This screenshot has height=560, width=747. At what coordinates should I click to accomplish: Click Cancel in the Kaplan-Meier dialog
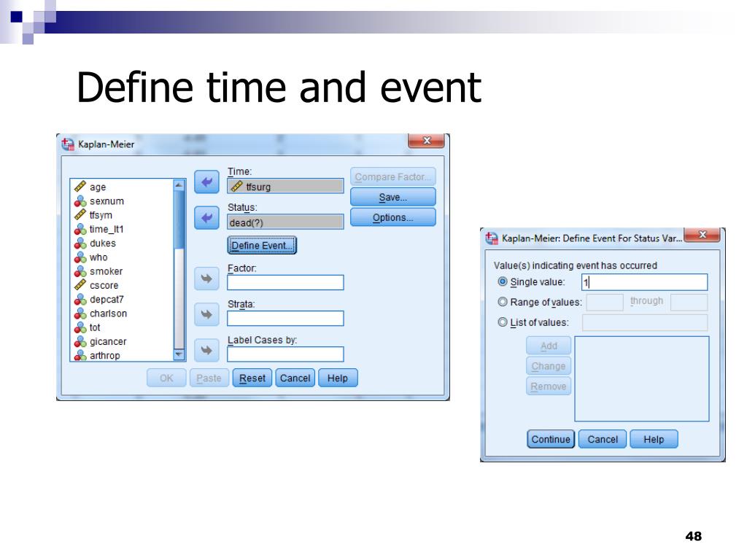pyautogui.click(x=295, y=378)
